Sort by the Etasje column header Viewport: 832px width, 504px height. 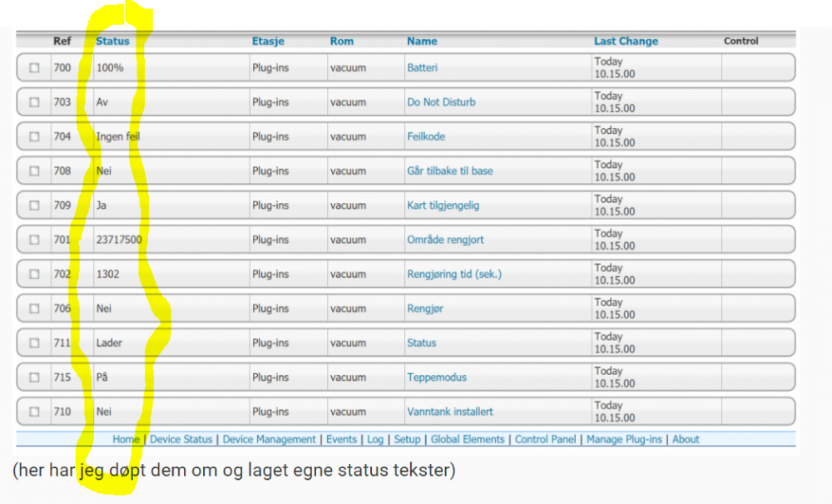pos(268,41)
